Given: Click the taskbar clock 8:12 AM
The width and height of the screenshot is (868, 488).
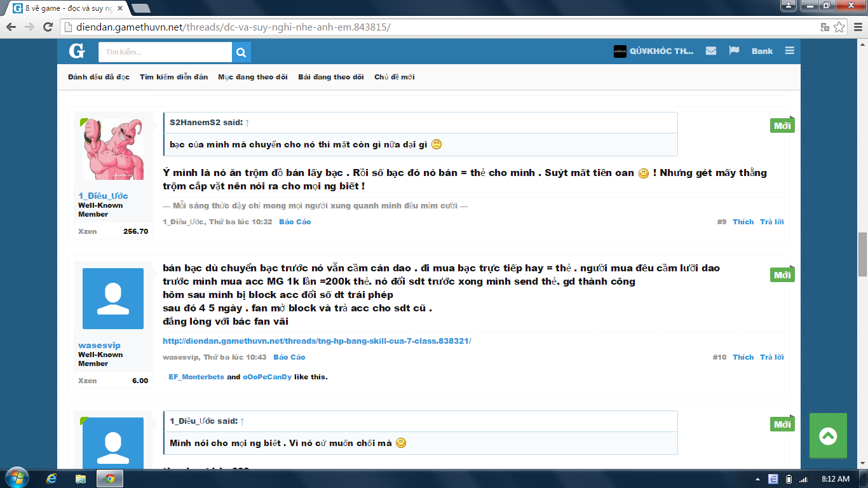Looking at the screenshot, I should (x=835, y=478).
